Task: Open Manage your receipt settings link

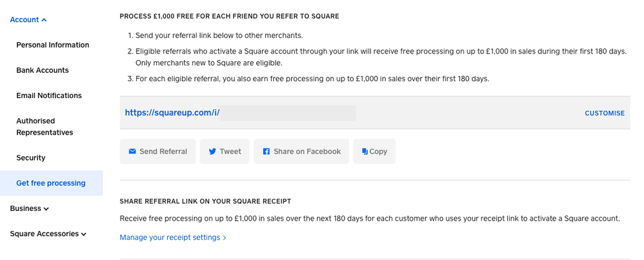Action: (172, 237)
